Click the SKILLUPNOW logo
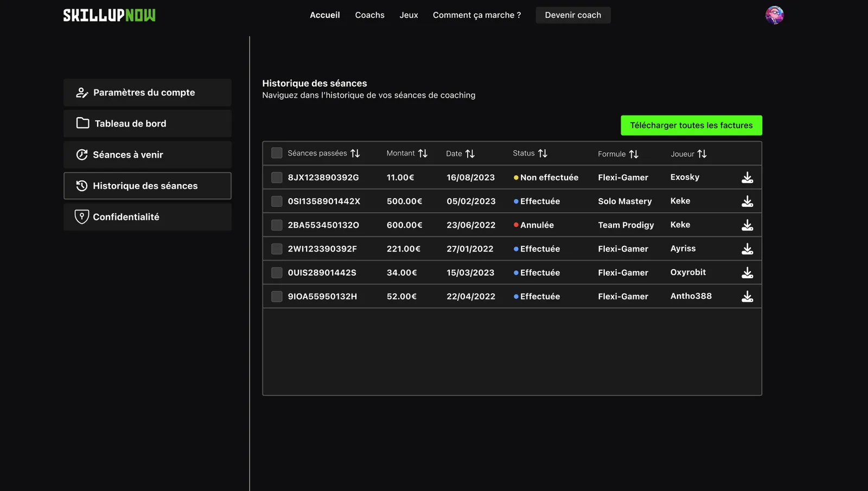Image resolution: width=868 pixels, height=491 pixels. (x=108, y=15)
